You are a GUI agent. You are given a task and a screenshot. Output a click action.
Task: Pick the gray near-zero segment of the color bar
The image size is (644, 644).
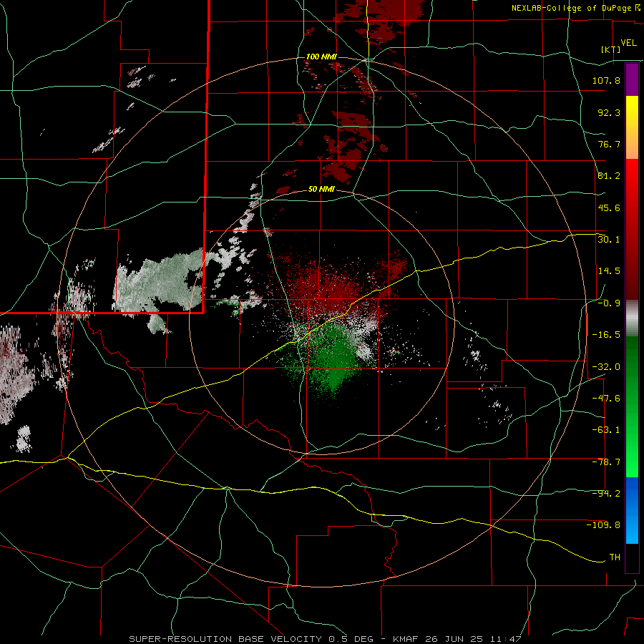632,318
